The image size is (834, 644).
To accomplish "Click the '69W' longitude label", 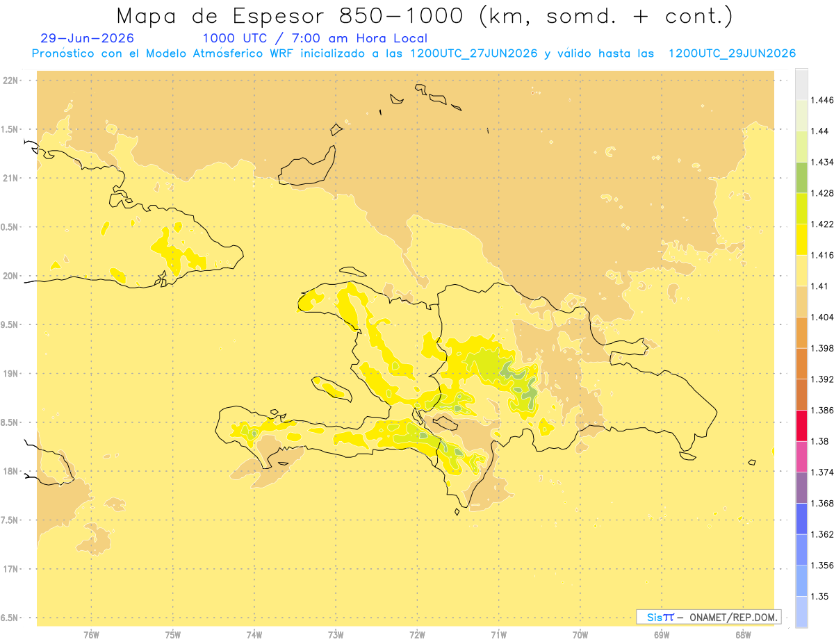I will [x=662, y=635].
